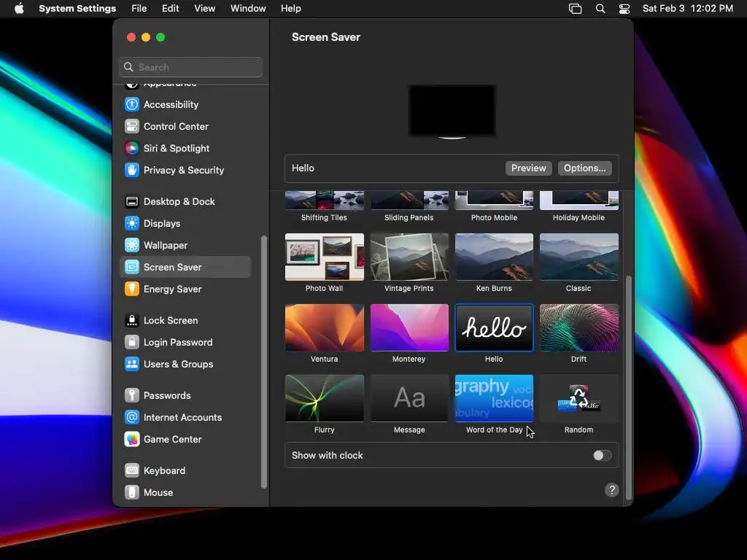The image size is (747, 560).
Task: Open the Apple menu
Action: (19, 9)
